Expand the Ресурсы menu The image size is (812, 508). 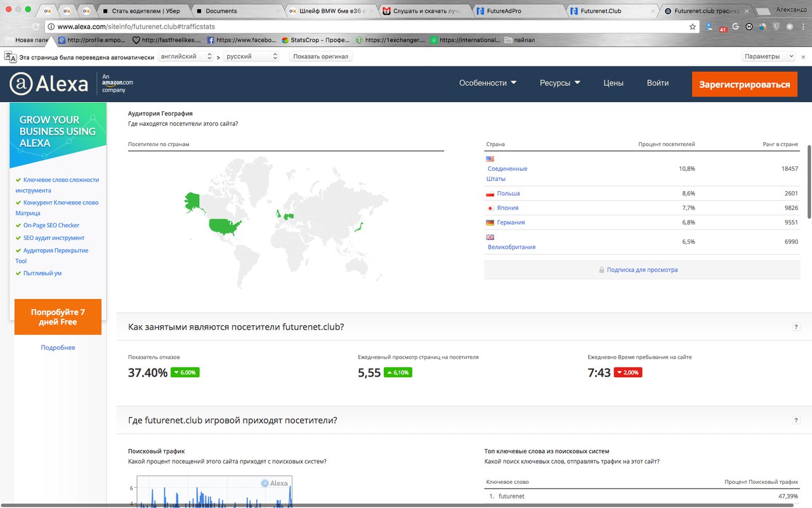(560, 83)
